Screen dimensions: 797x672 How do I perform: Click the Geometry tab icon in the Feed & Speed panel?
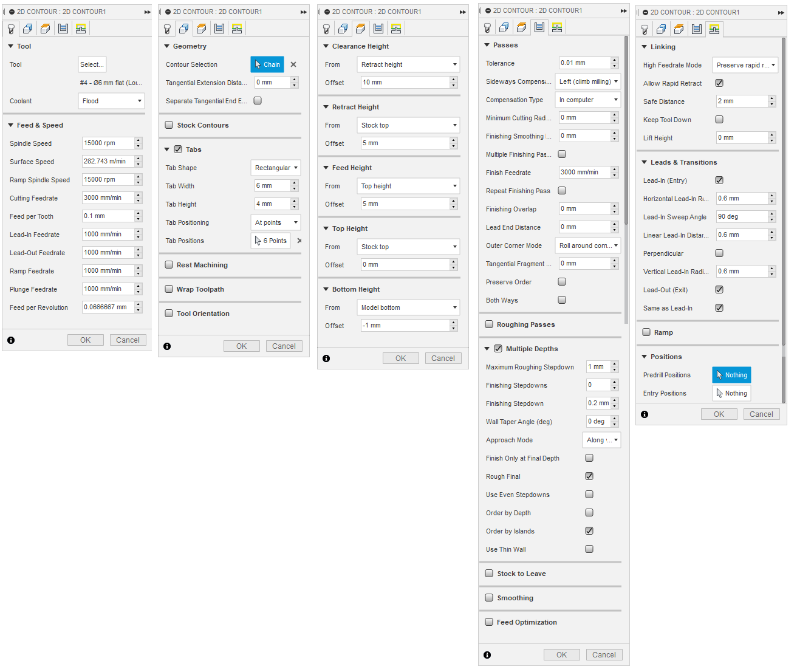[28, 29]
